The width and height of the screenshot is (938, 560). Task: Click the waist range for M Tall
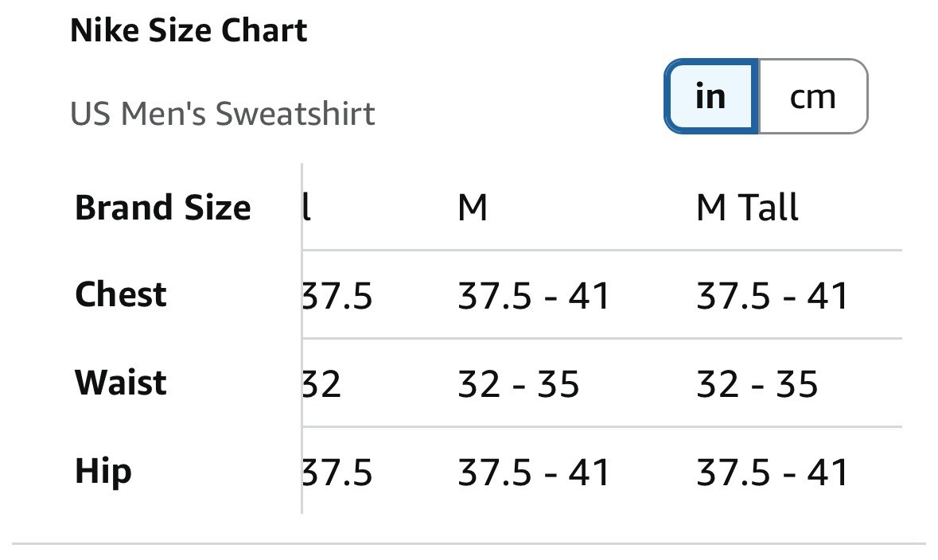[x=757, y=385]
